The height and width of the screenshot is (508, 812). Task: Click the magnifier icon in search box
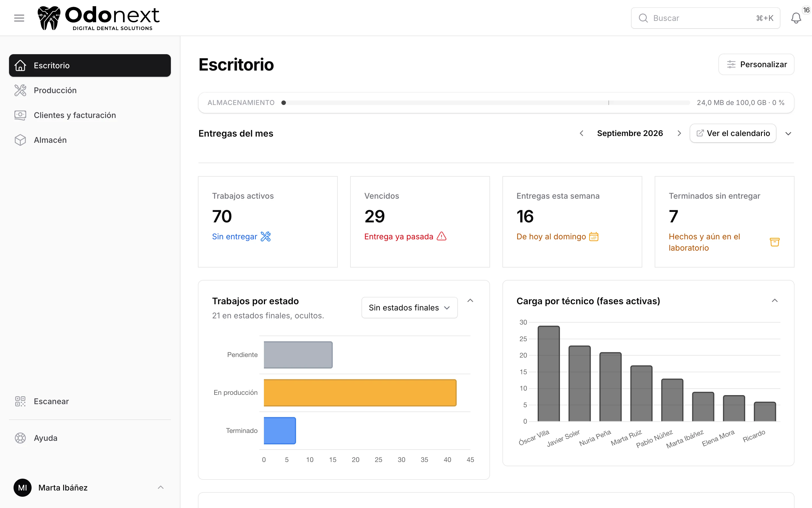(x=643, y=18)
